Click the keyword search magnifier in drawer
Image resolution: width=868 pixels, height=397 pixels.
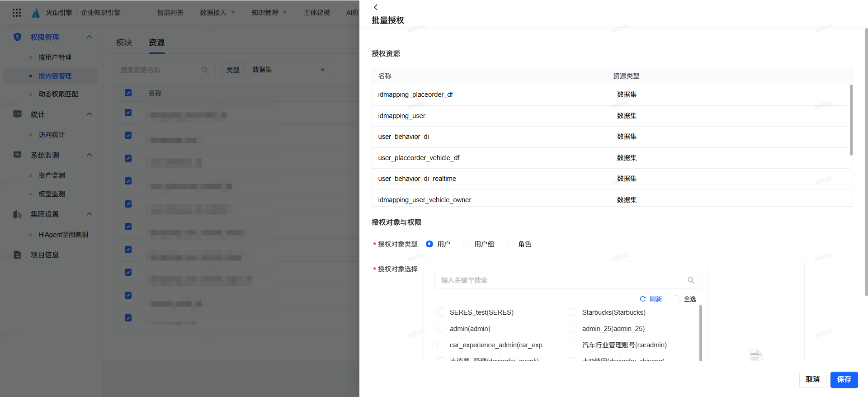691,280
